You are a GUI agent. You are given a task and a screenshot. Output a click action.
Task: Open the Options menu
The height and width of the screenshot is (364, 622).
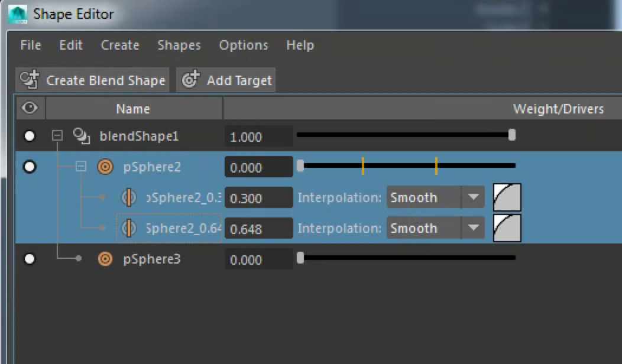(x=243, y=45)
